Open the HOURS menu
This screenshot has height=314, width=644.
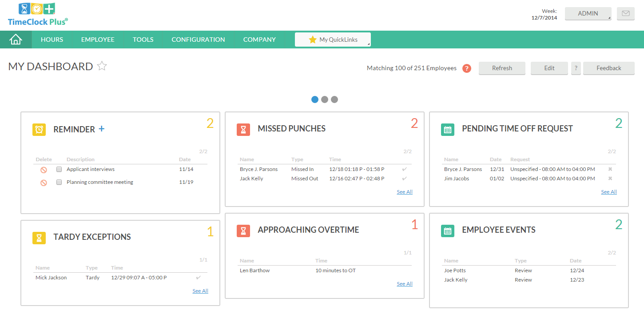click(x=52, y=40)
